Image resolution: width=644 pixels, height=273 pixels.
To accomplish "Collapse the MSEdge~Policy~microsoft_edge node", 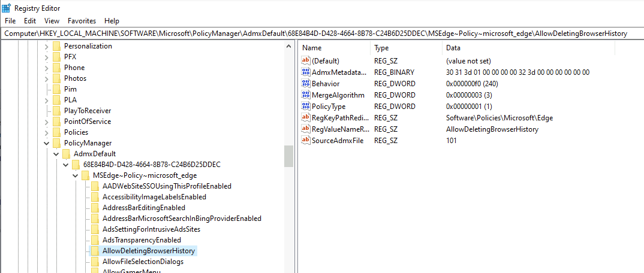I will click(x=76, y=175).
